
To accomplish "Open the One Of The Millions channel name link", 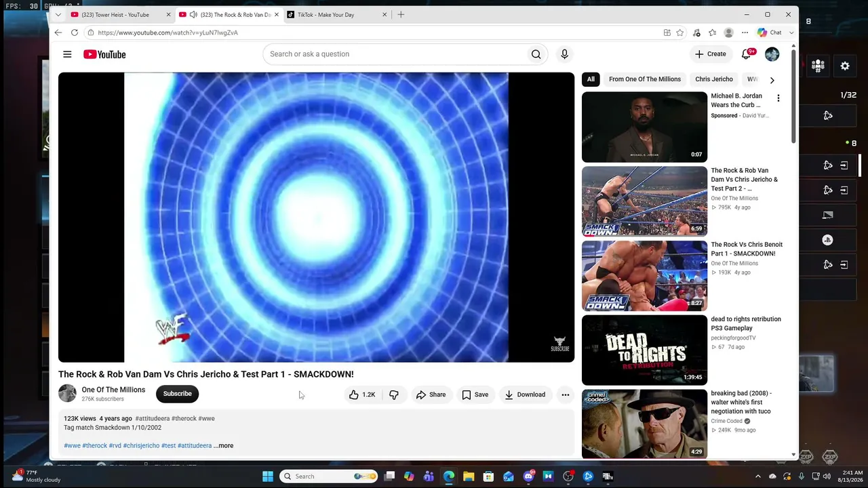I will pyautogui.click(x=113, y=390).
